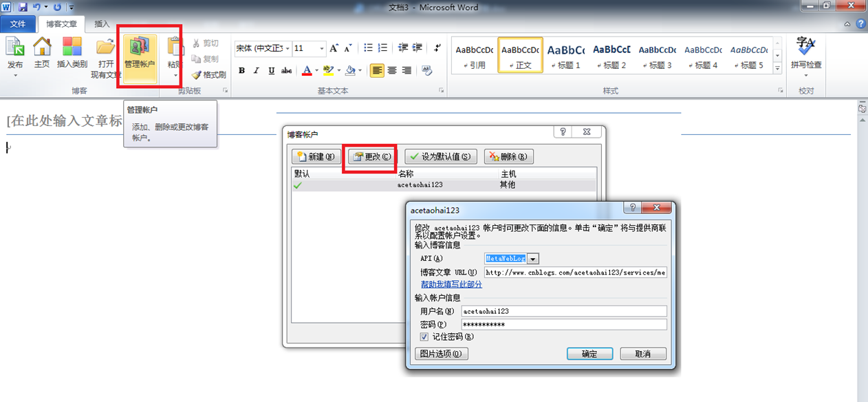Click the Redo icon in quick access toolbar

coord(57,7)
